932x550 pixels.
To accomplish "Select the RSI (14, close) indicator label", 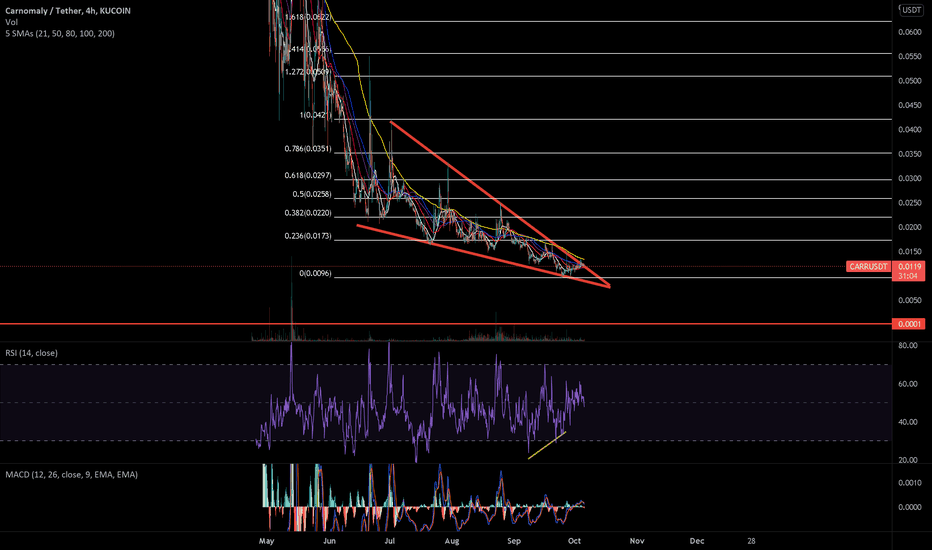I will tap(32, 353).
